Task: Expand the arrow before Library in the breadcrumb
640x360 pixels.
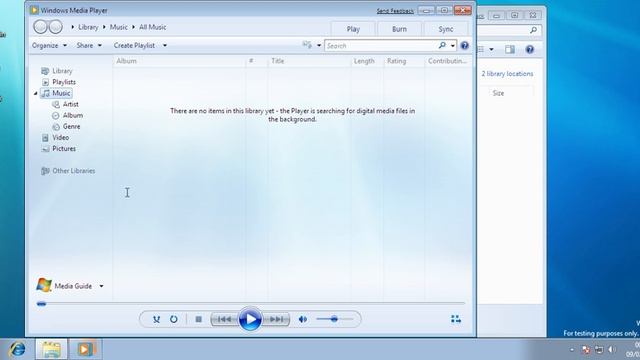Action: [x=73, y=27]
